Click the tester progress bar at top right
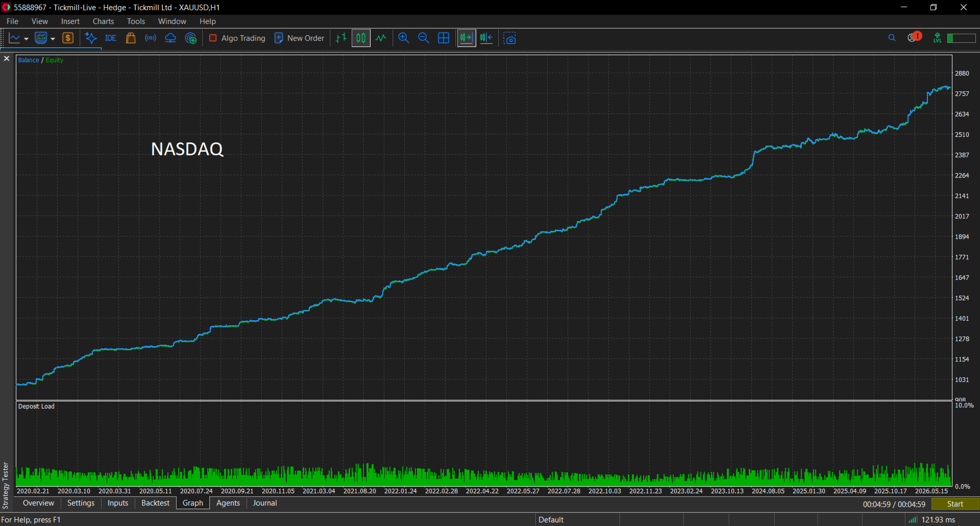980x526 pixels. click(x=962, y=38)
